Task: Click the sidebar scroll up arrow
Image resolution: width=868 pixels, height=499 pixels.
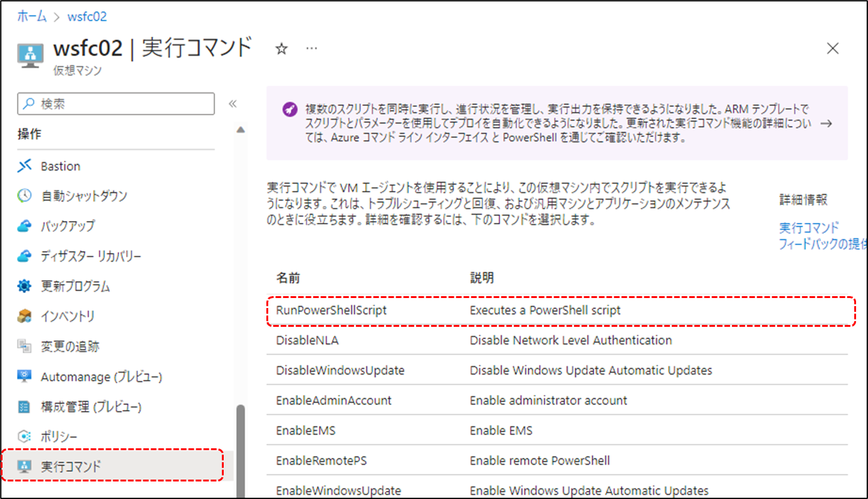Action: click(x=241, y=130)
